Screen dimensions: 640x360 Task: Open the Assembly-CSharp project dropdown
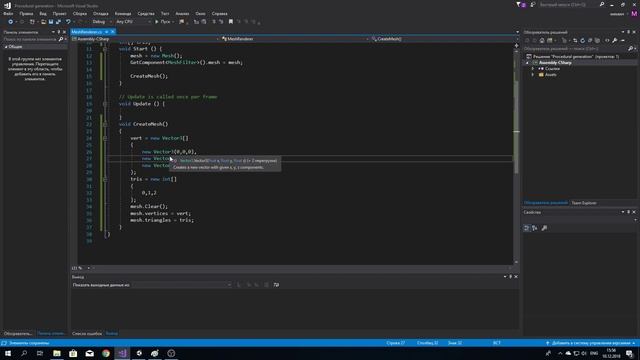pos(145,39)
